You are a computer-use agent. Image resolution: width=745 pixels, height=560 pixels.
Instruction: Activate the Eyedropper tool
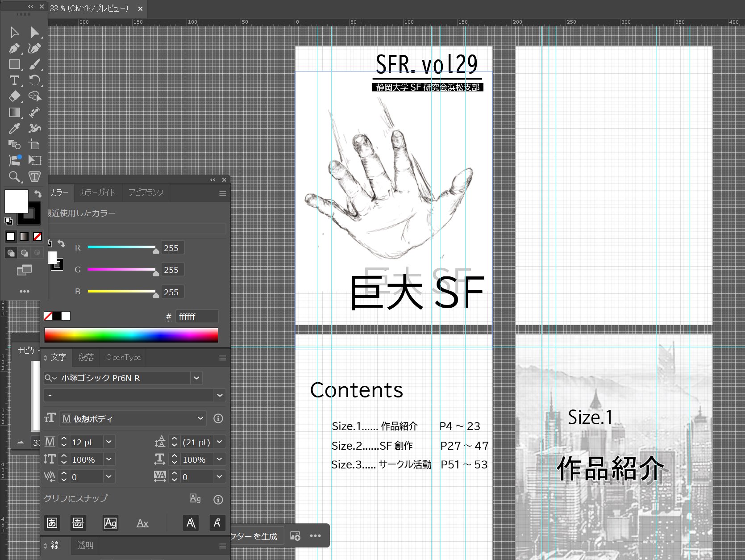[14, 129]
